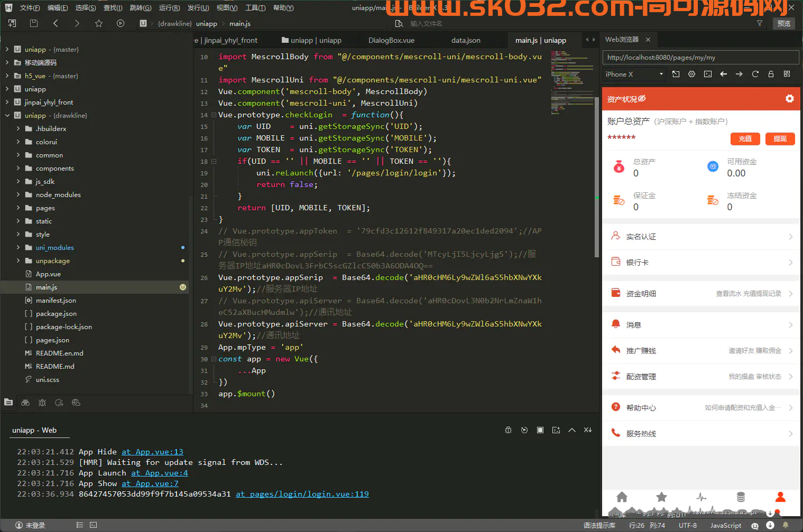Click the browser QR code icon

(x=787, y=74)
